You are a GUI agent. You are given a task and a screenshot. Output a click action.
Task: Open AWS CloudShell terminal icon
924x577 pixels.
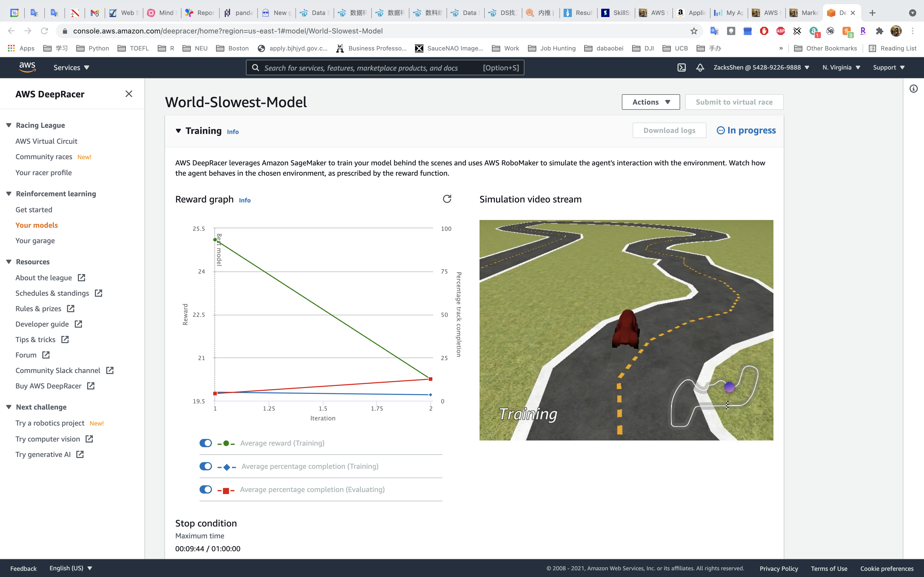click(x=682, y=67)
